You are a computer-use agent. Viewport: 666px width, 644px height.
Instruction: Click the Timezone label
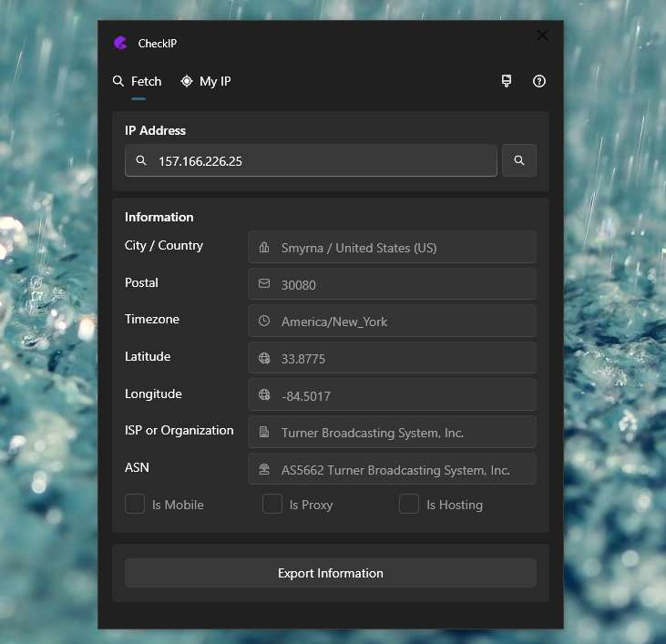152,319
